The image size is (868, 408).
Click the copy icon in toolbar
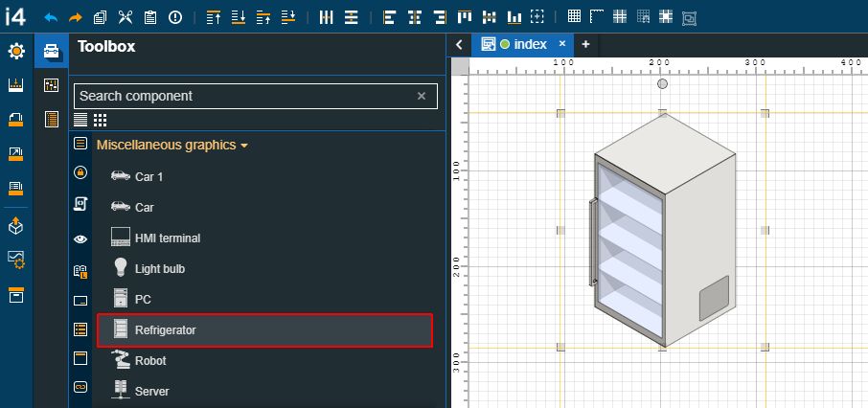pyautogui.click(x=101, y=17)
